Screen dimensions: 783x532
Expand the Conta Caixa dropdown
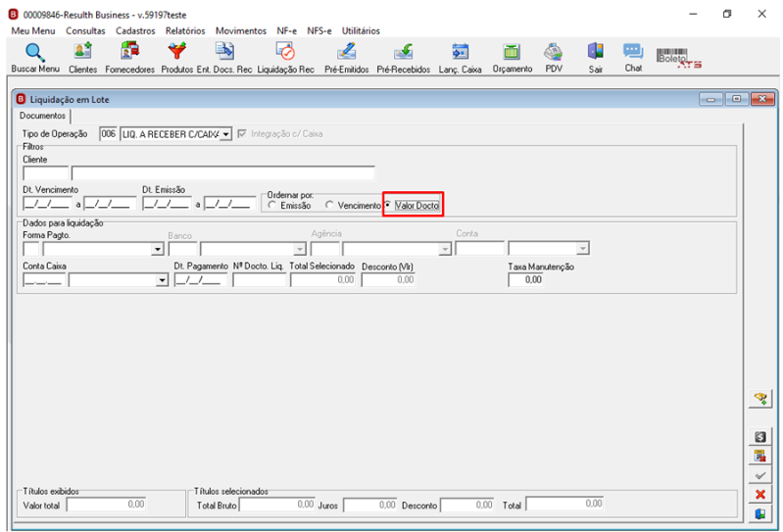pos(162,280)
